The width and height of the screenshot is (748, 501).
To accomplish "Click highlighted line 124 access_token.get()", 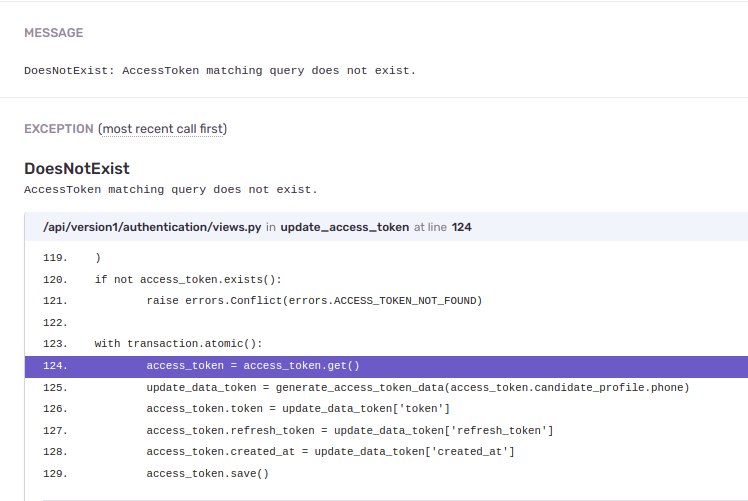I will 386,366.
